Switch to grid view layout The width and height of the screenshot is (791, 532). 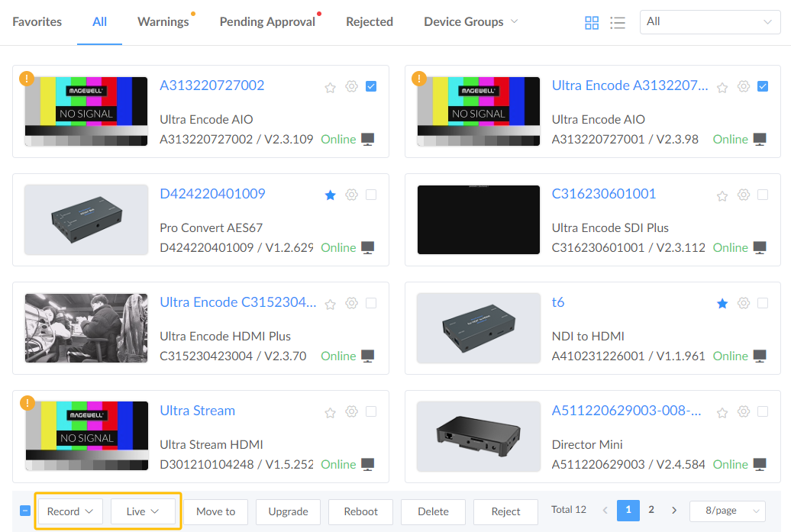592,23
